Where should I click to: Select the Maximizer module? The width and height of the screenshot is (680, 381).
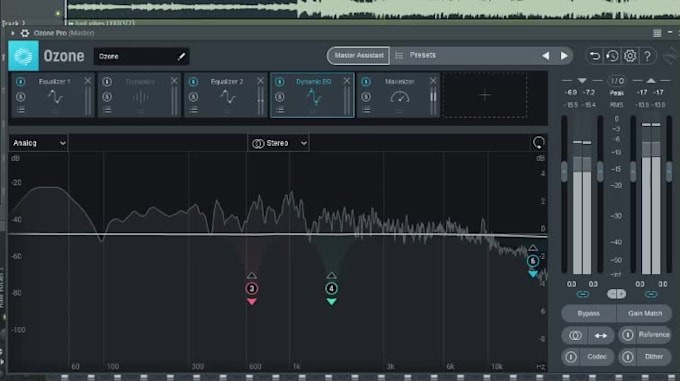pyautogui.click(x=399, y=95)
